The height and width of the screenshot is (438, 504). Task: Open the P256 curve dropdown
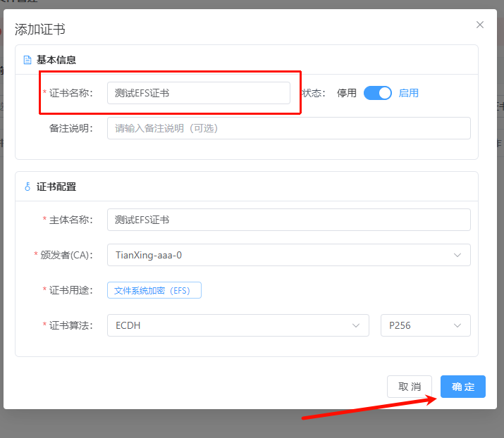(x=425, y=325)
